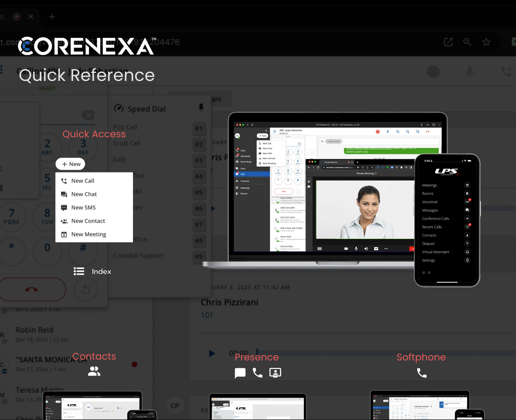Choose New SMS menu entry
This screenshot has width=516, height=420.
coord(83,208)
